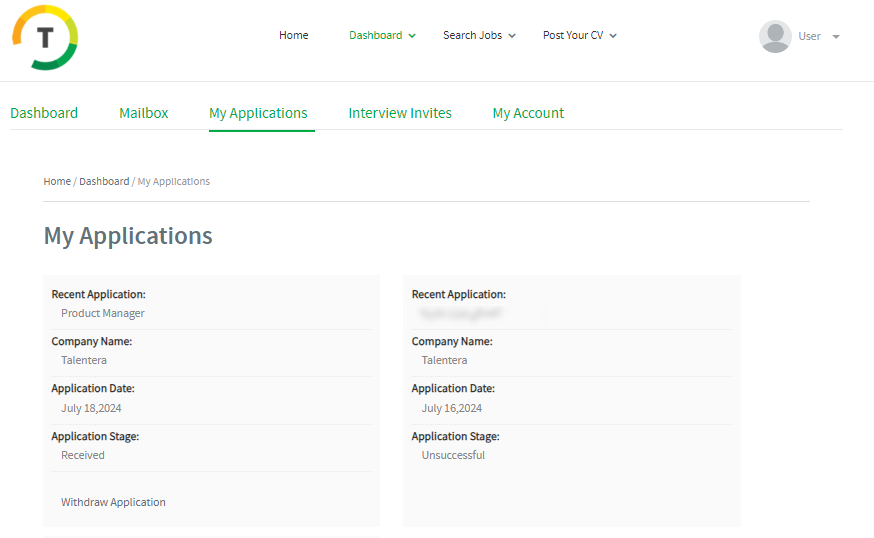Image resolution: width=874 pixels, height=538 pixels.
Task: Click Withdraw Application link
Action: click(113, 502)
